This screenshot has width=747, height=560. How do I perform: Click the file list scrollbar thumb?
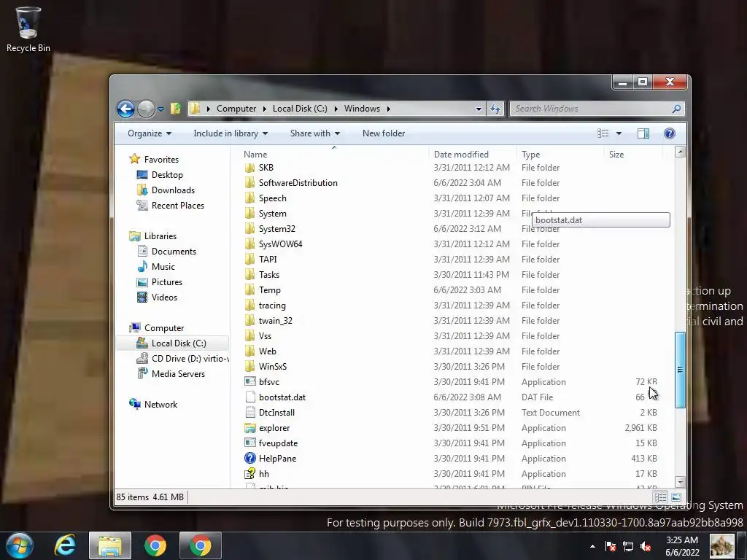(680, 370)
